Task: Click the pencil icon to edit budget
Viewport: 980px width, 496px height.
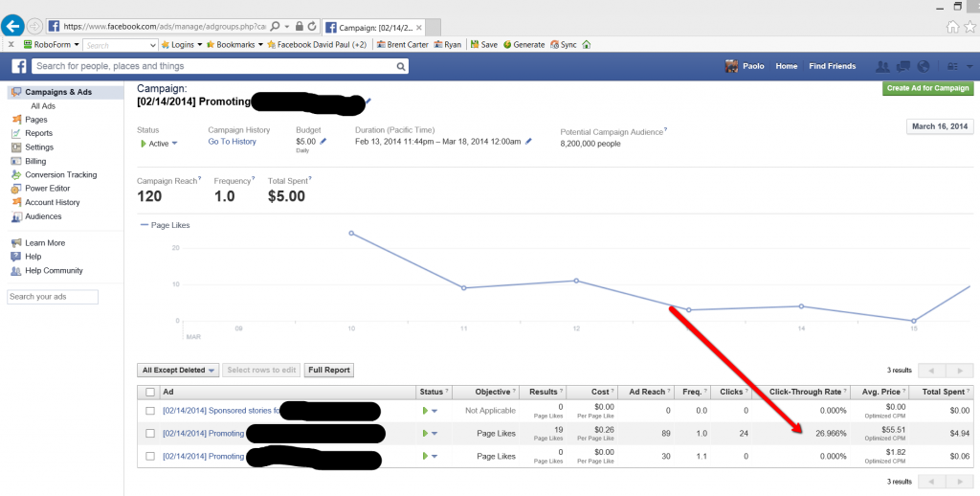Action: coord(323,141)
